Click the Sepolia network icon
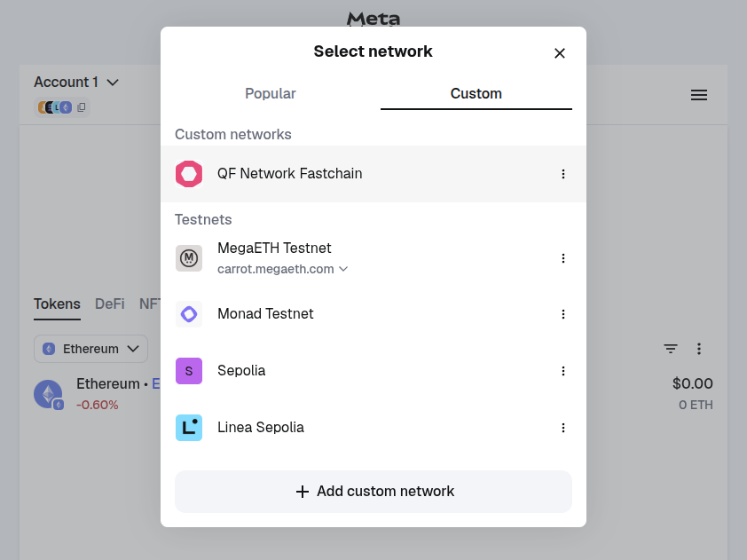 point(189,371)
